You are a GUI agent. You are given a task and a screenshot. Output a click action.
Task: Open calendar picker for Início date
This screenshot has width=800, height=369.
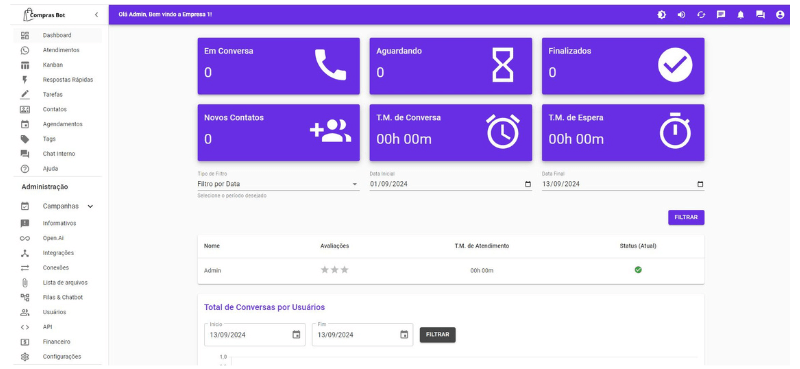pyautogui.click(x=296, y=335)
